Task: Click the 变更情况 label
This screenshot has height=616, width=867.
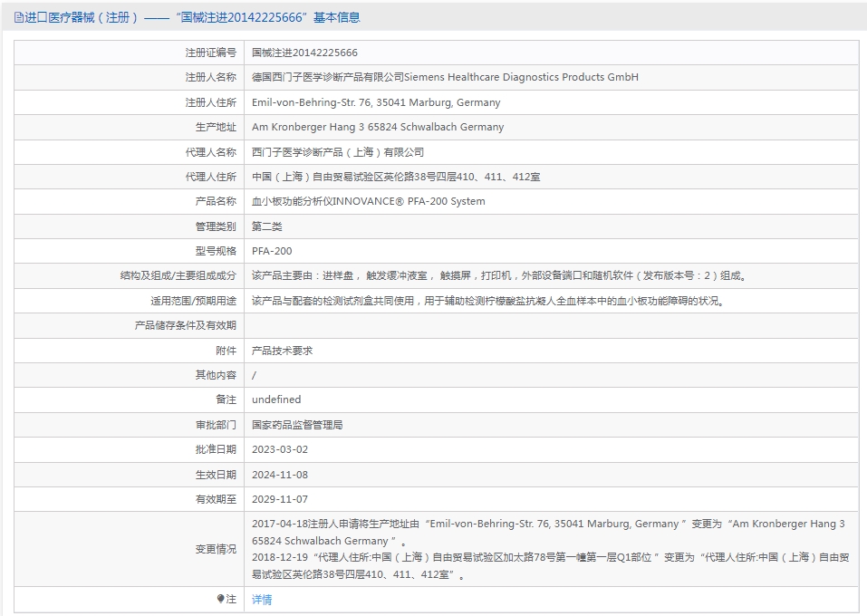Action: coord(216,549)
